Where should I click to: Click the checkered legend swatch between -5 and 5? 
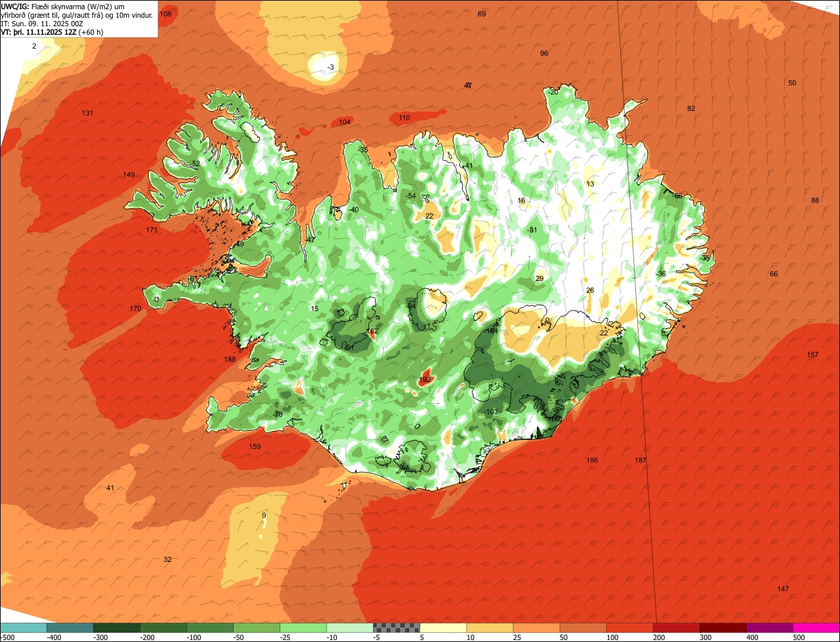[x=396, y=628]
